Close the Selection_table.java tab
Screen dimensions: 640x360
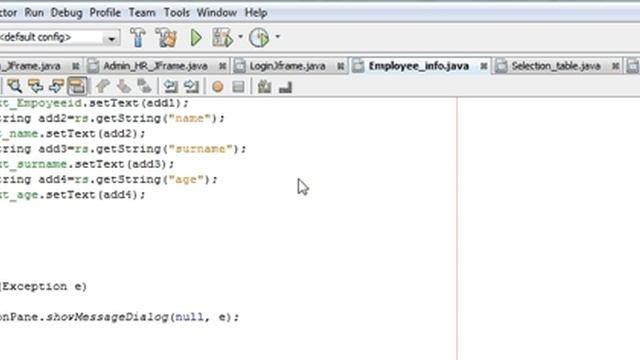click(x=616, y=66)
